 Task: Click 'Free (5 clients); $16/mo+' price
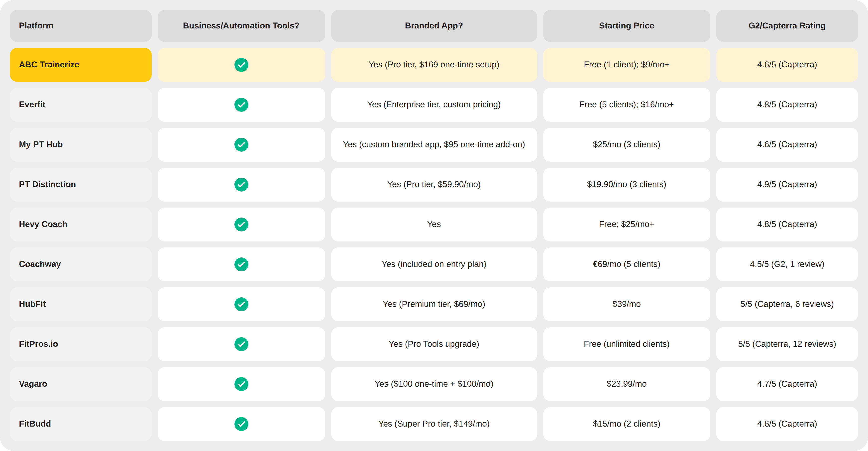pos(626,105)
